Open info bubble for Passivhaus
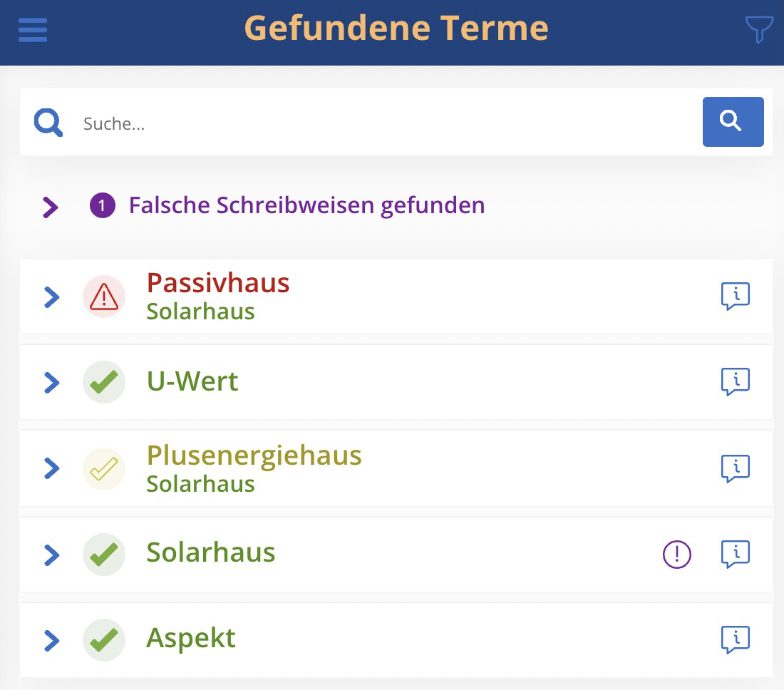This screenshot has width=784, height=690. click(x=735, y=296)
